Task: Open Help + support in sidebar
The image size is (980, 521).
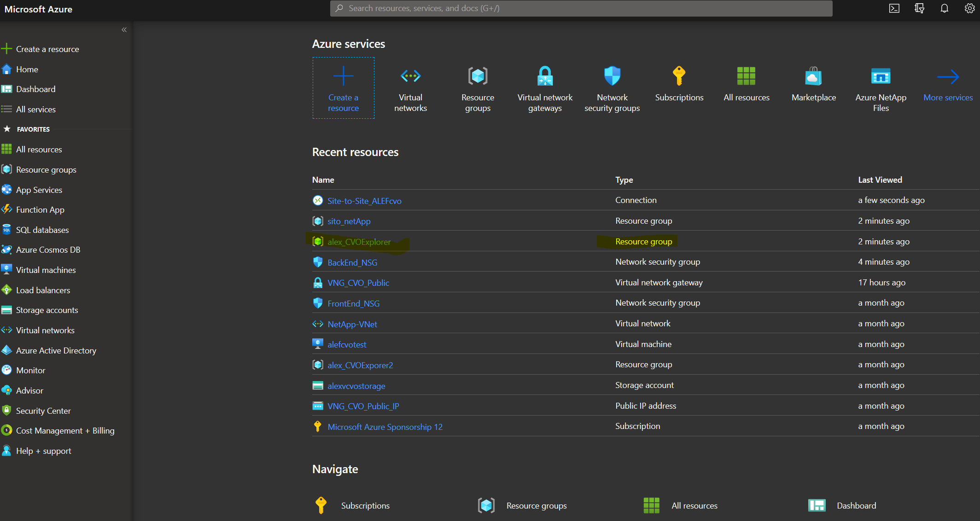Action: [x=43, y=451]
